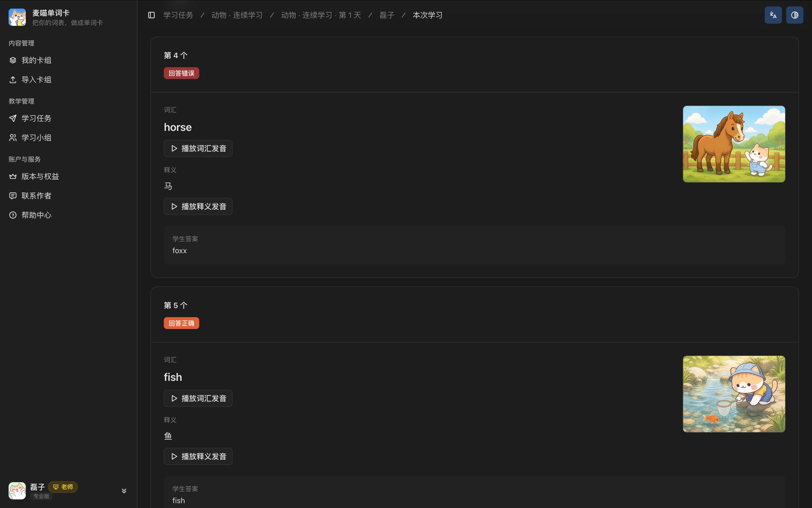Image resolution: width=812 pixels, height=508 pixels.
Task: Select the word "horse"
Action: tap(178, 127)
